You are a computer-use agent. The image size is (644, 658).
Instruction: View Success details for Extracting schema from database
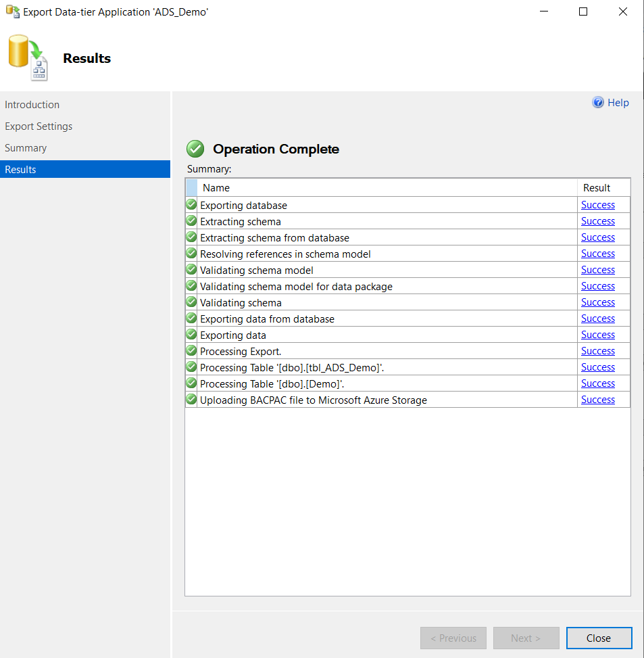[x=598, y=237]
